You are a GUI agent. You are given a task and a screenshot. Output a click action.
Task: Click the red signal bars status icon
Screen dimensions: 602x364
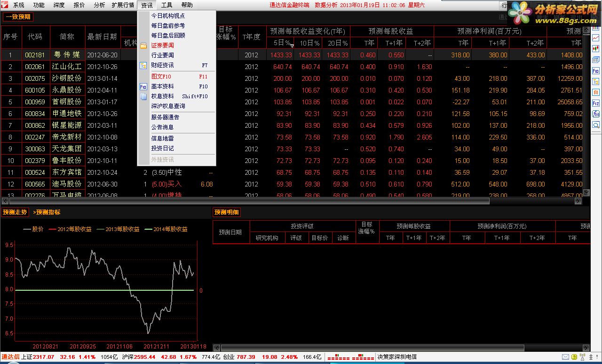[x=351, y=357]
